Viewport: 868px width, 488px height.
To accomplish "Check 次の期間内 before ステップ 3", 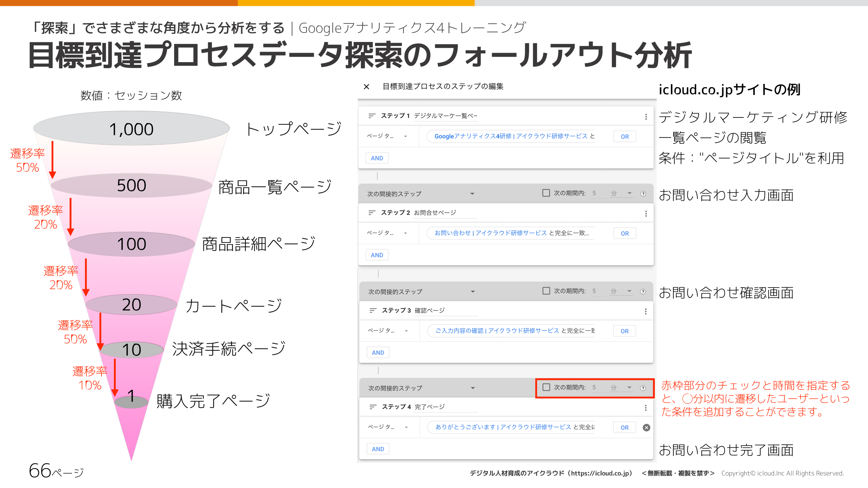I will pos(546,291).
